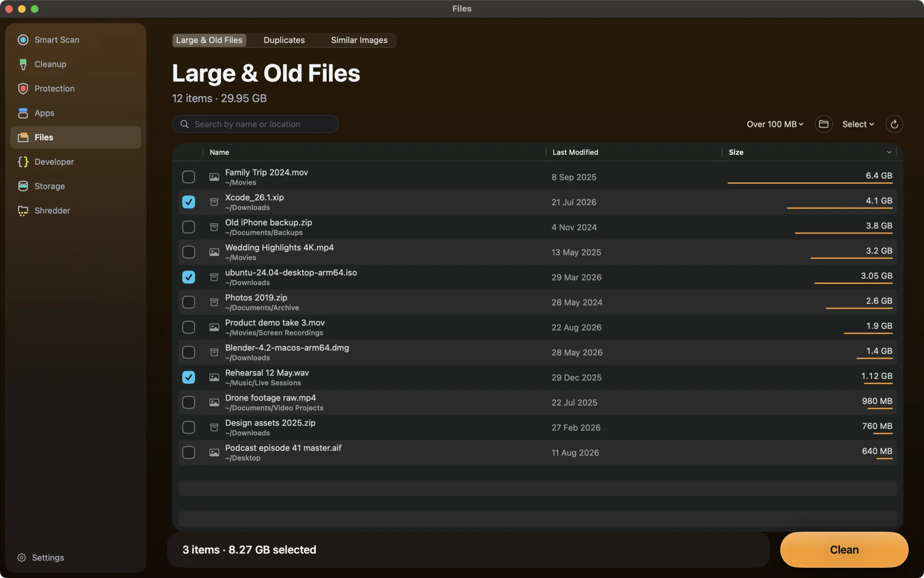This screenshot has height=578, width=924.
Task: Click the archive icon of Blender-4.2-macos-arm64.dmg
Action: click(x=214, y=352)
